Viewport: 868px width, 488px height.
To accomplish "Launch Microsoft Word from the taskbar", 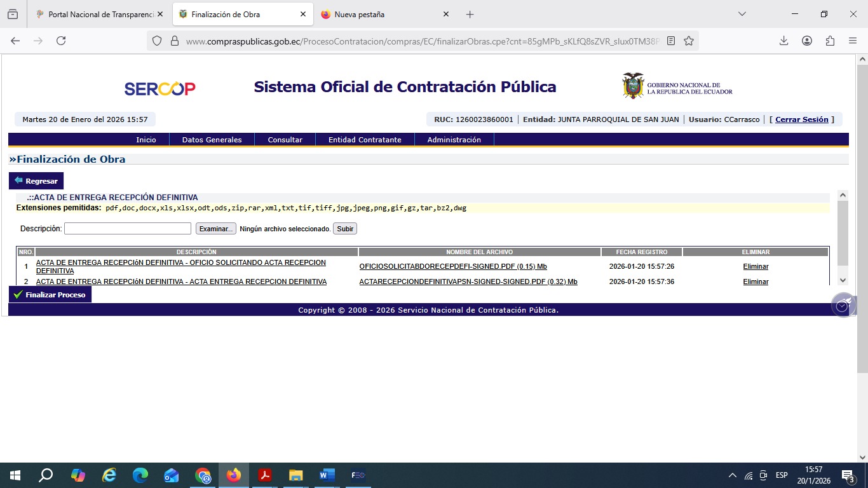I will (x=327, y=475).
